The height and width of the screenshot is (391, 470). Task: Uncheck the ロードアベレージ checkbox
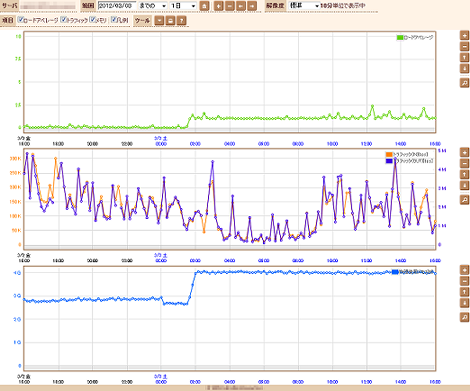tap(21, 20)
